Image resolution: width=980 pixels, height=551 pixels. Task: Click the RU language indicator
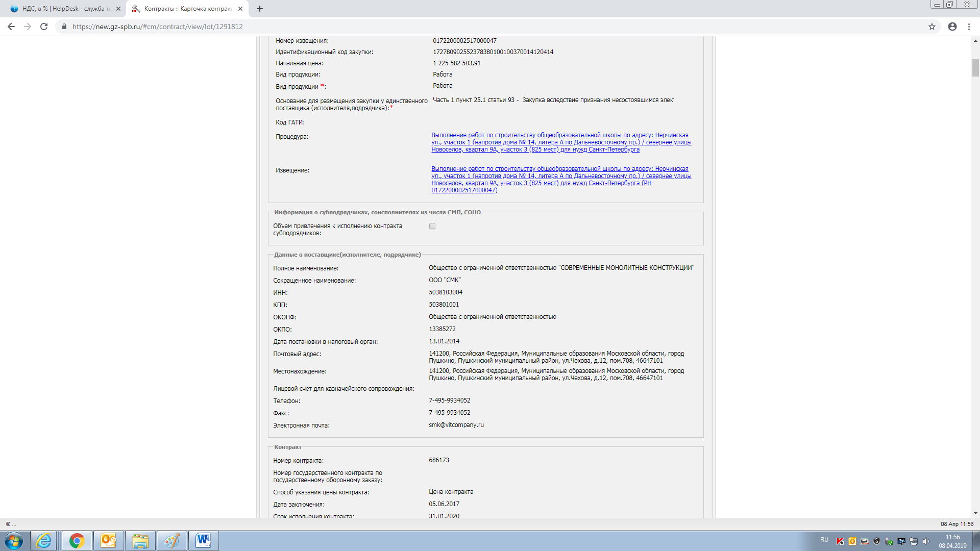pos(824,540)
